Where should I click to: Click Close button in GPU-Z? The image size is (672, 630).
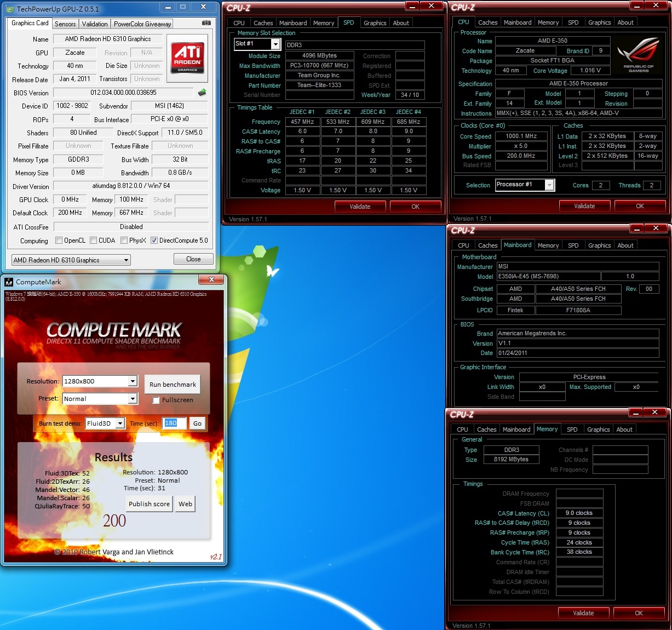click(x=193, y=259)
